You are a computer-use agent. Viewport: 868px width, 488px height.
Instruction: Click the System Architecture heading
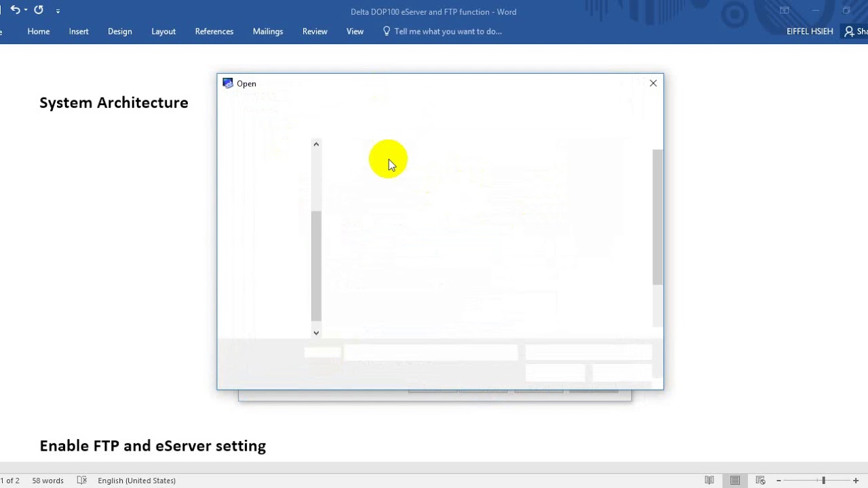click(114, 102)
